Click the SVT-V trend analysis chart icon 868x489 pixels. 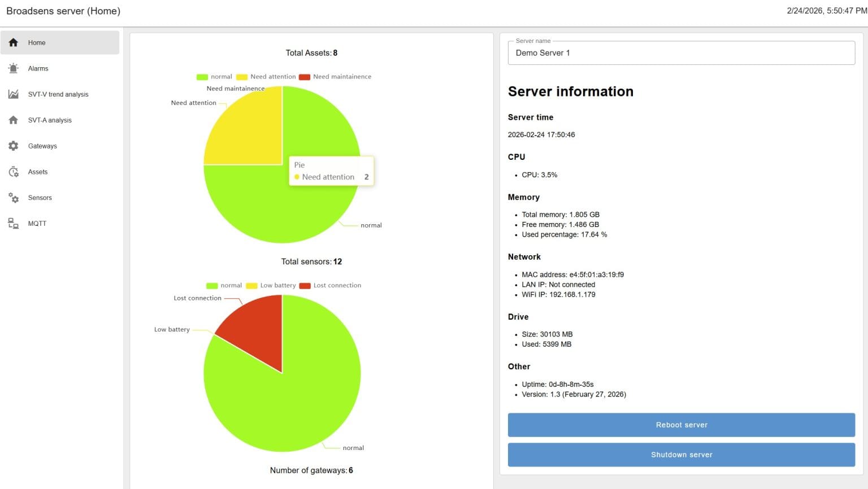14,94
